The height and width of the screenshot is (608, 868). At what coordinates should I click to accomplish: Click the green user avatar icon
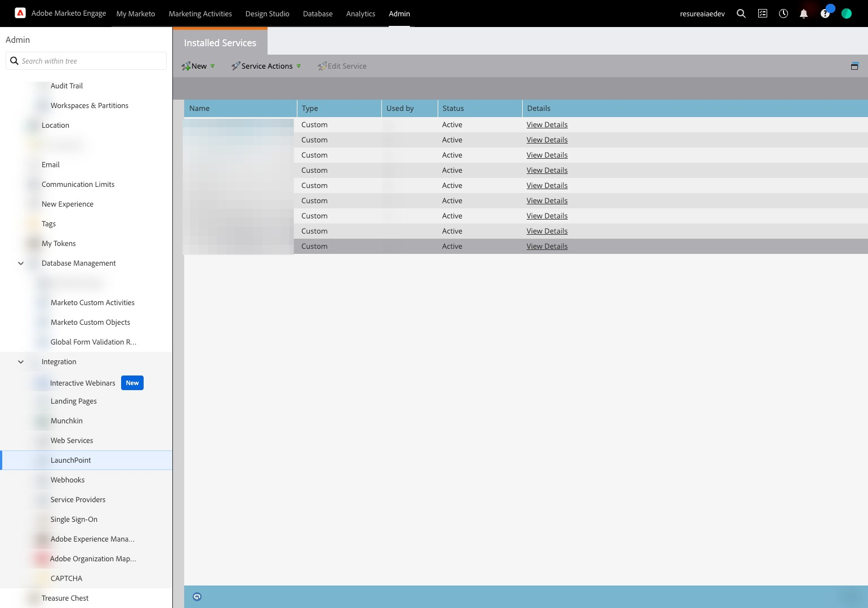click(847, 14)
